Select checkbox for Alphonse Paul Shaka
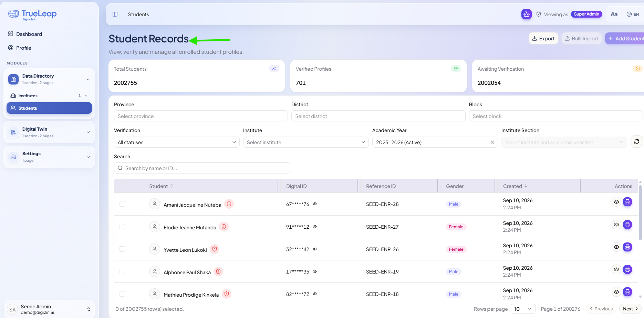The width and height of the screenshot is (644, 318). point(122,271)
